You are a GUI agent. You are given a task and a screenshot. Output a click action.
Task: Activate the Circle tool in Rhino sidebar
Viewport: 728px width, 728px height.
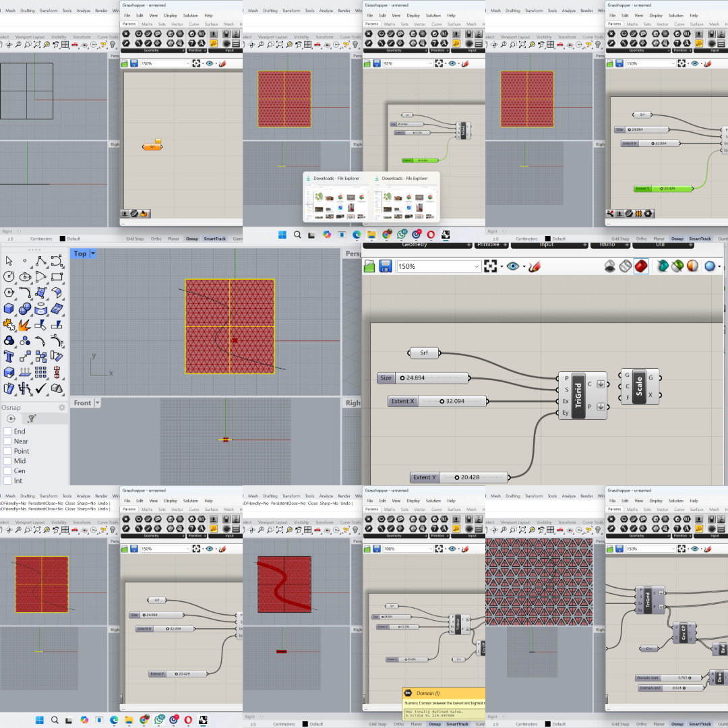[x=9, y=277]
